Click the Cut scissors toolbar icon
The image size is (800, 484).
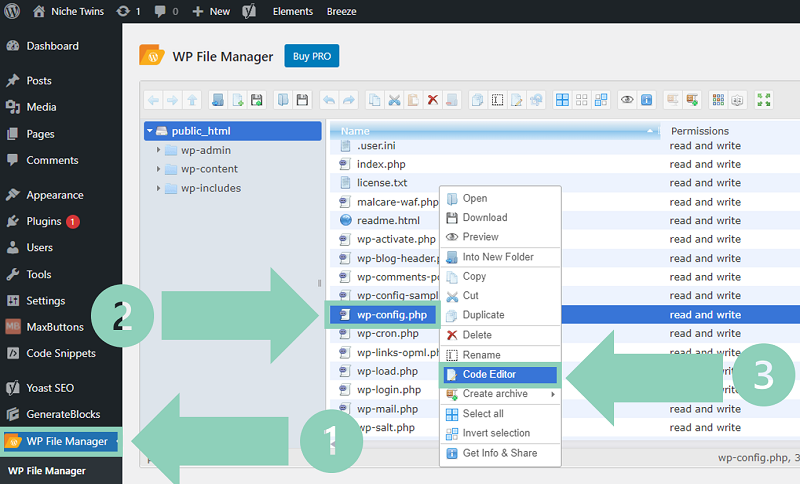pyautogui.click(x=394, y=100)
